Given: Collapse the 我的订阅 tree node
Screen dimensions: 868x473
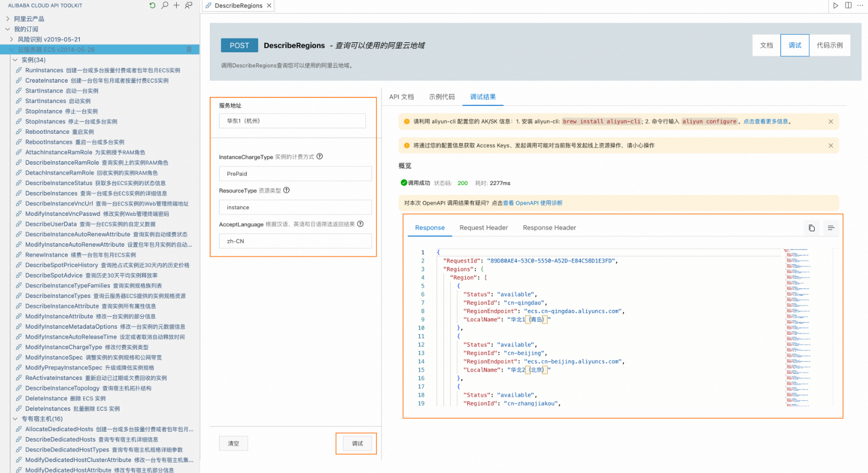Looking at the screenshot, I should click(8, 29).
